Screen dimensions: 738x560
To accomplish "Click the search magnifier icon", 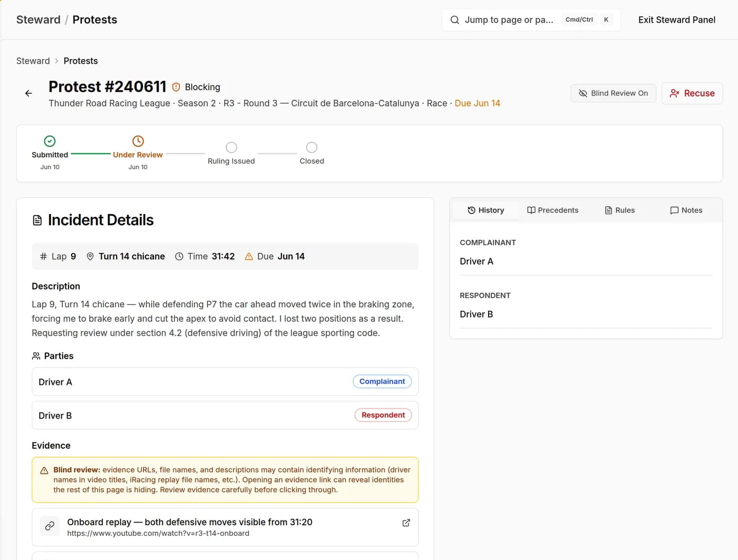I will [x=454, y=20].
